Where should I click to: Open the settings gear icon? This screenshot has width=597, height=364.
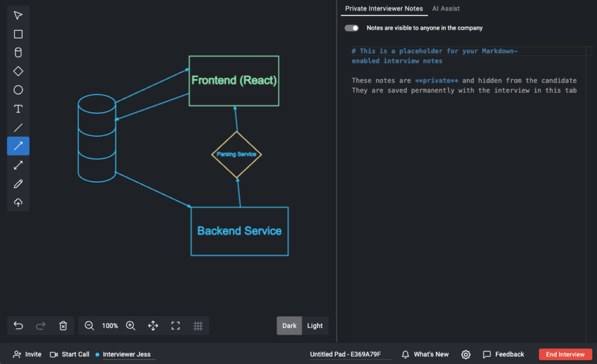466,354
